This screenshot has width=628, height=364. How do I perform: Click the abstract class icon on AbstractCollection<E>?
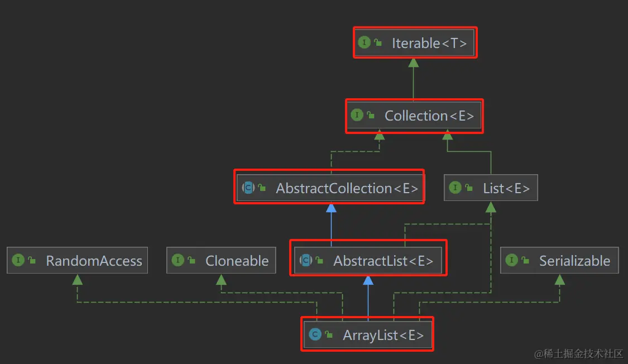tap(248, 188)
